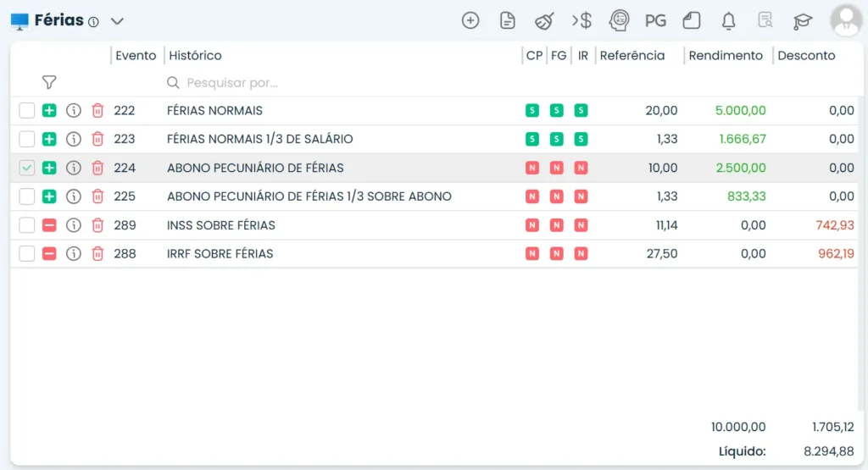Check the box for event 225
Image resolution: width=868 pixels, height=470 pixels.
(x=26, y=196)
